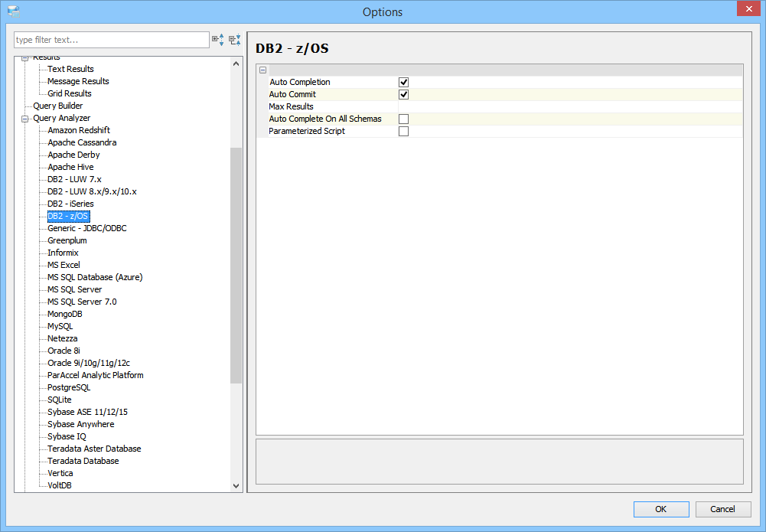Image resolution: width=766 pixels, height=532 pixels.
Task: Click the Cancel button
Action: 722,509
